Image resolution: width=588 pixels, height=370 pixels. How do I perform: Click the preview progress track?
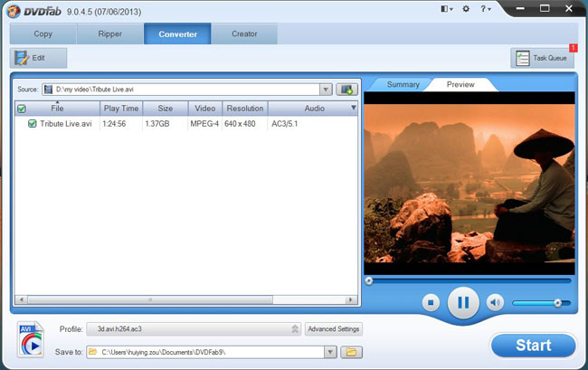468,280
